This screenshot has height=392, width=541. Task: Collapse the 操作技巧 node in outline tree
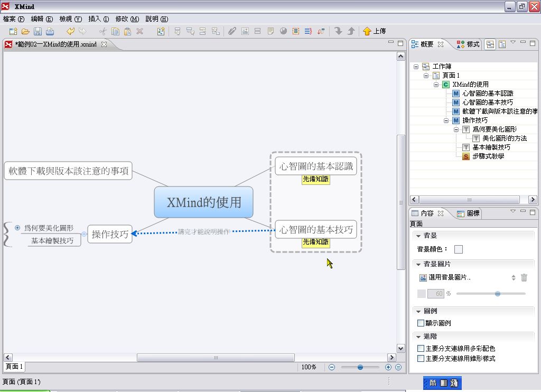pyautogui.click(x=446, y=120)
